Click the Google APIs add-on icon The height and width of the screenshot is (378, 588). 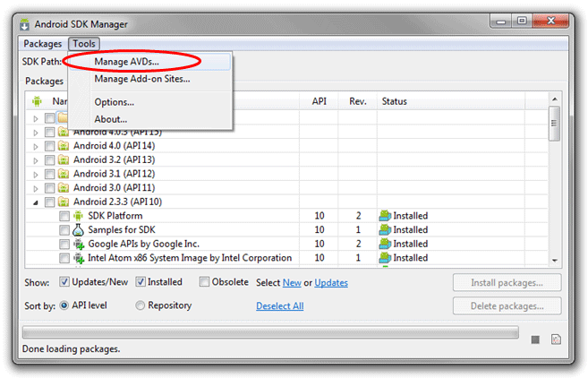coord(79,244)
